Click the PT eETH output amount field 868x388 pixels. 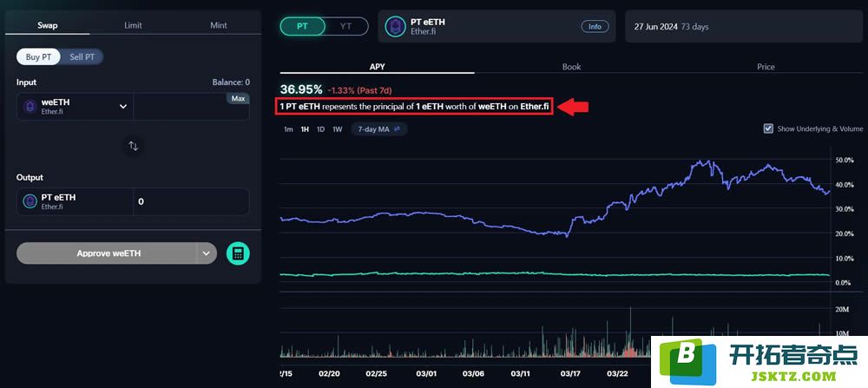click(x=191, y=201)
